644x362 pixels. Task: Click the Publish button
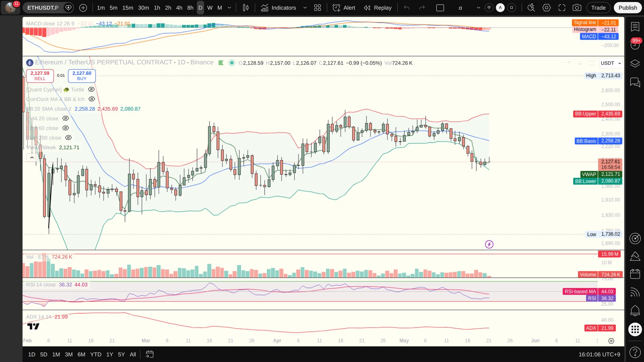tap(627, 8)
